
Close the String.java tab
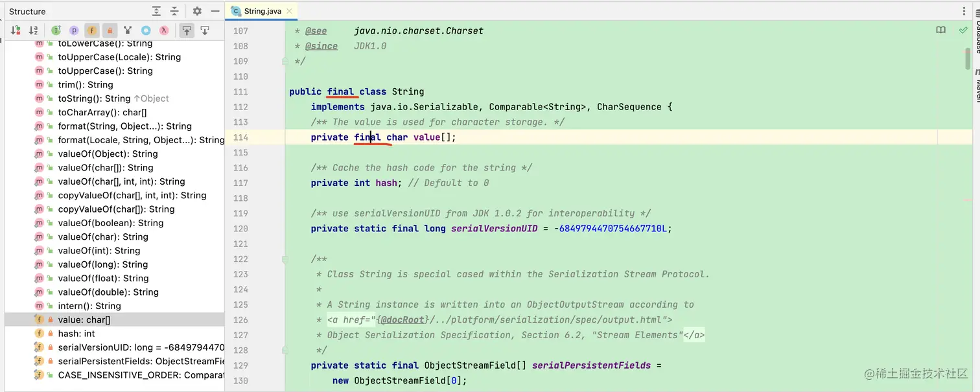click(289, 11)
